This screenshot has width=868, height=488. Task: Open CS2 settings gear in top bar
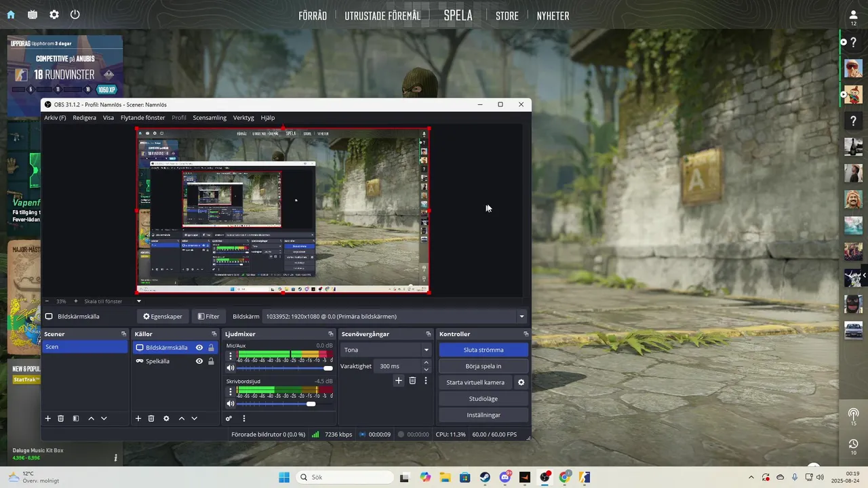[54, 15]
